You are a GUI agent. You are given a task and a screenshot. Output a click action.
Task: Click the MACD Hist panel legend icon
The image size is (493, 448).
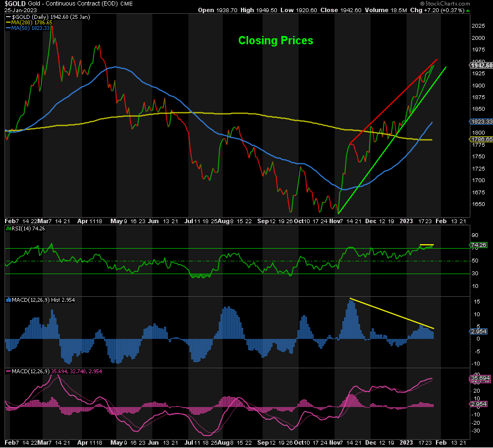tap(8, 300)
